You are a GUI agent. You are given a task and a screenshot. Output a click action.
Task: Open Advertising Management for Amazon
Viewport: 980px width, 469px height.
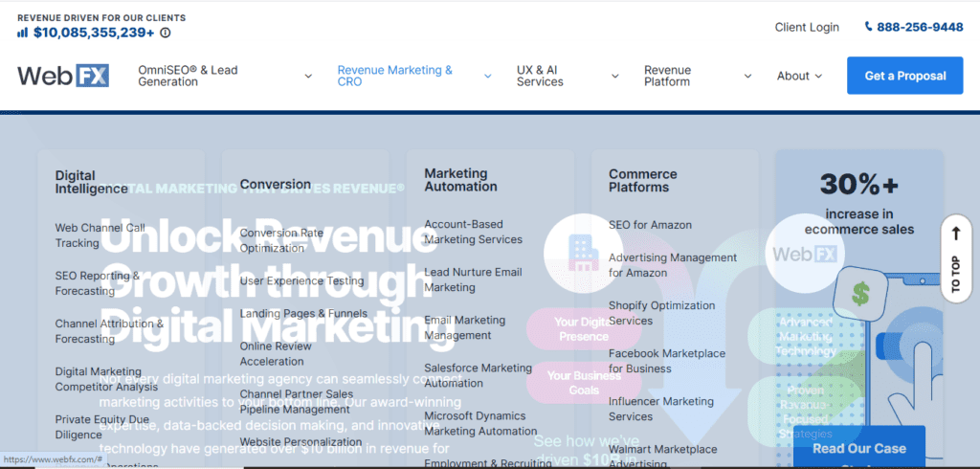(x=673, y=265)
